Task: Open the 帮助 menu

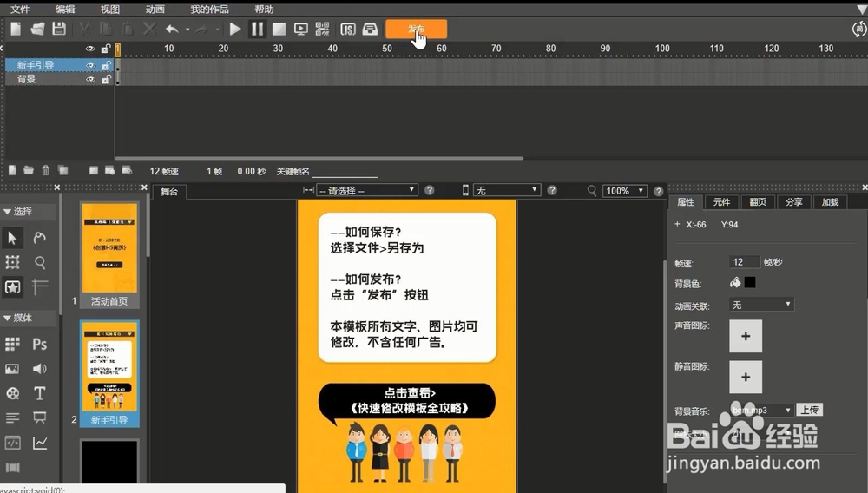Action: click(264, 10)
